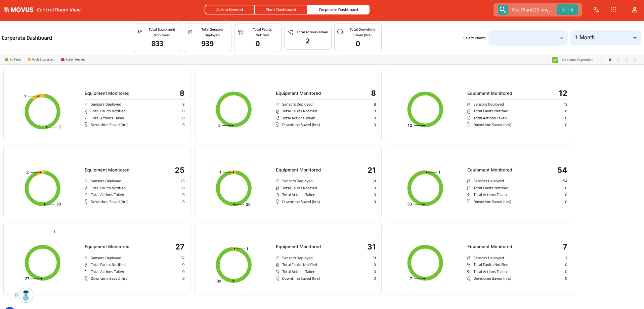The width and height of the screenshot is (644, 309).
Task: Click the Total Actions Taken pointer icon
Action: point(290,32)
